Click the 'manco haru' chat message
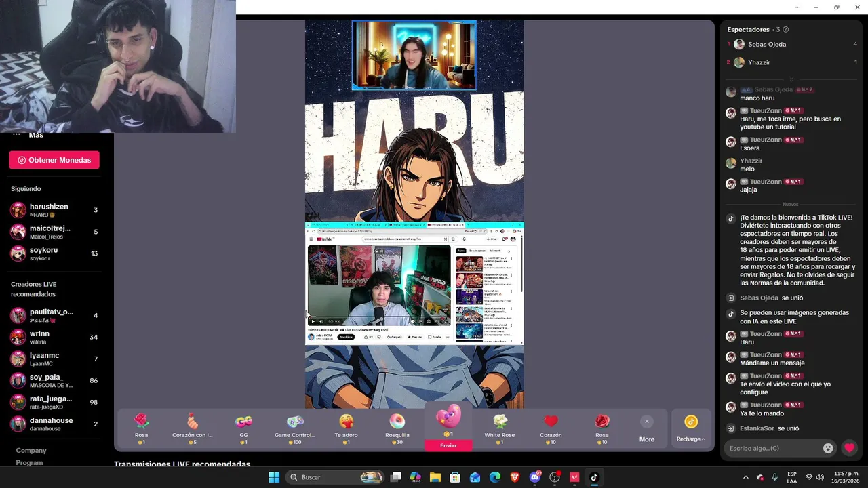This screenshot has width=868, height=488. point(757,98)
